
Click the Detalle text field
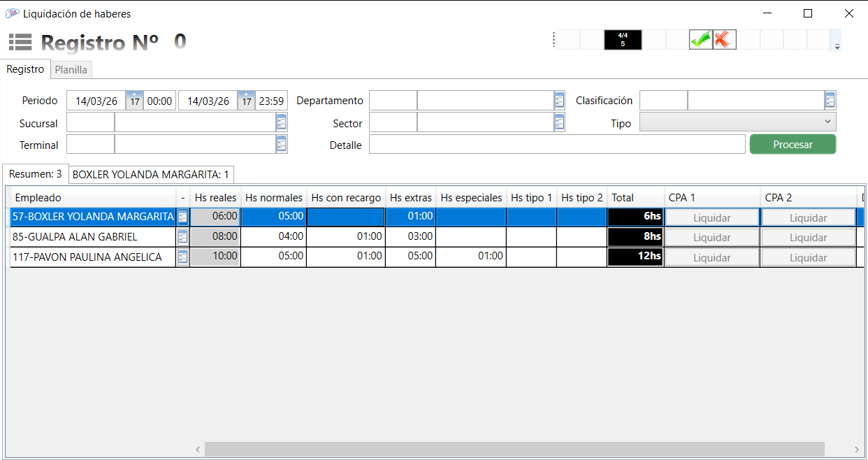tap(556, 145)
